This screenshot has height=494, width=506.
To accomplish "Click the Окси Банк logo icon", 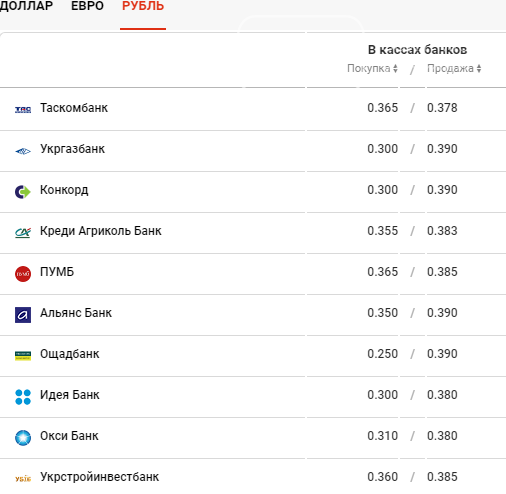I will coord(23,438).
